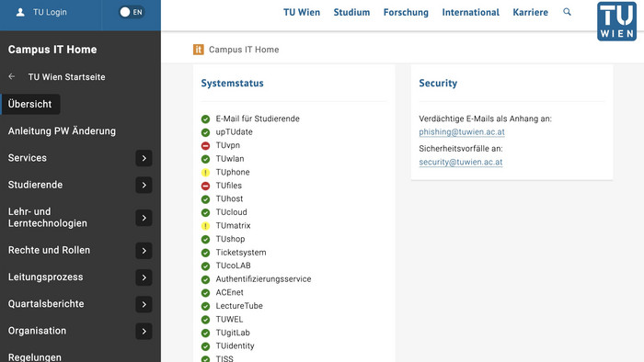Click the LectureTube status label

coord(239,306)
